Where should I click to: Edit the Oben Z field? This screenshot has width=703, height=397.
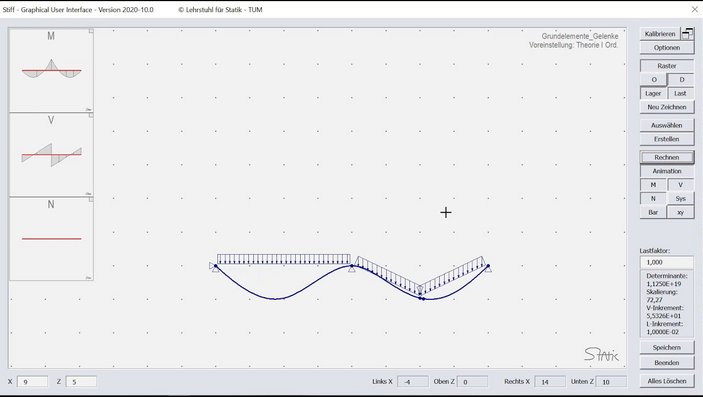[x=472, y=382]
